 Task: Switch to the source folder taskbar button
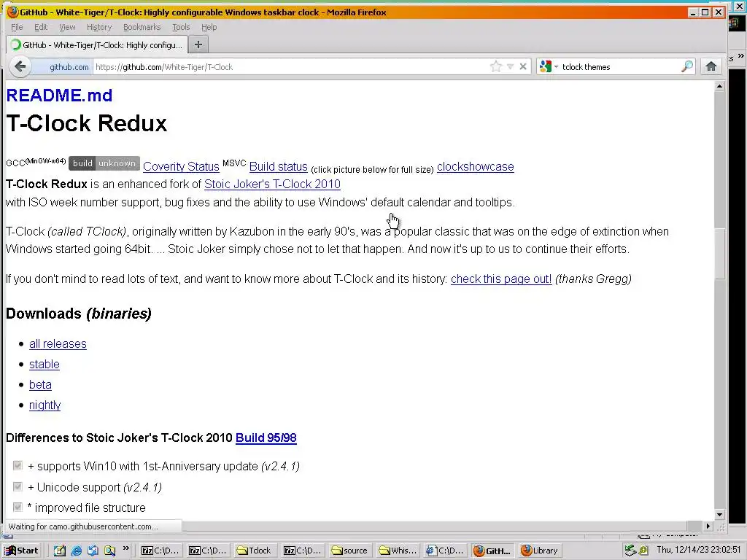tap(350, 551)
